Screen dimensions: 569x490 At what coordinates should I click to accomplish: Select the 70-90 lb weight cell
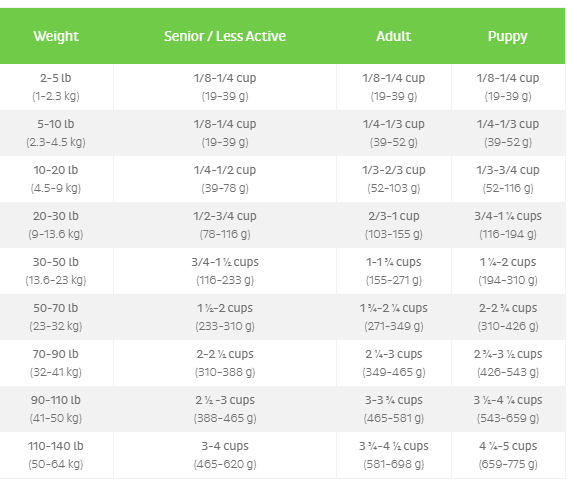pyautogui.click(x=56, y=363)
